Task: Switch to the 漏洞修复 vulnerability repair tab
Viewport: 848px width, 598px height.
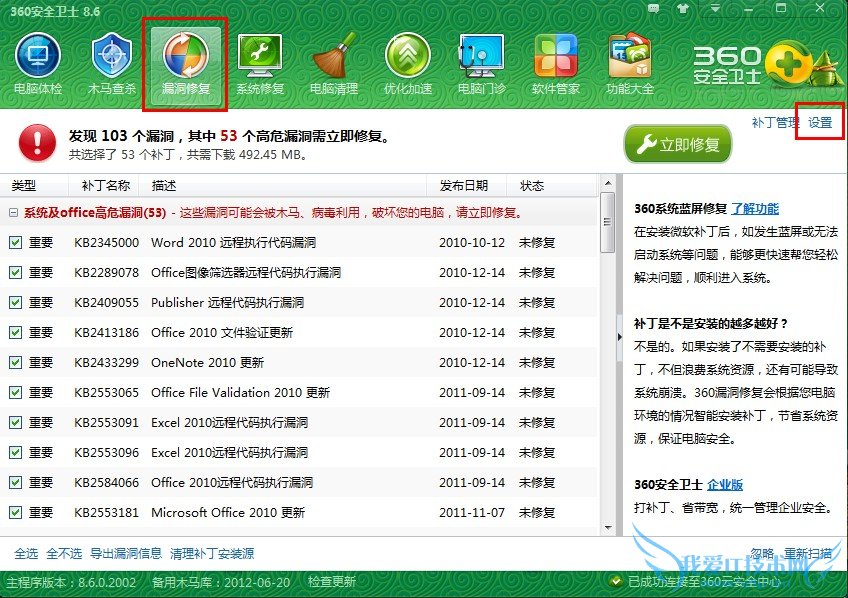Action: pyautogui.click(x=185, y=63)
